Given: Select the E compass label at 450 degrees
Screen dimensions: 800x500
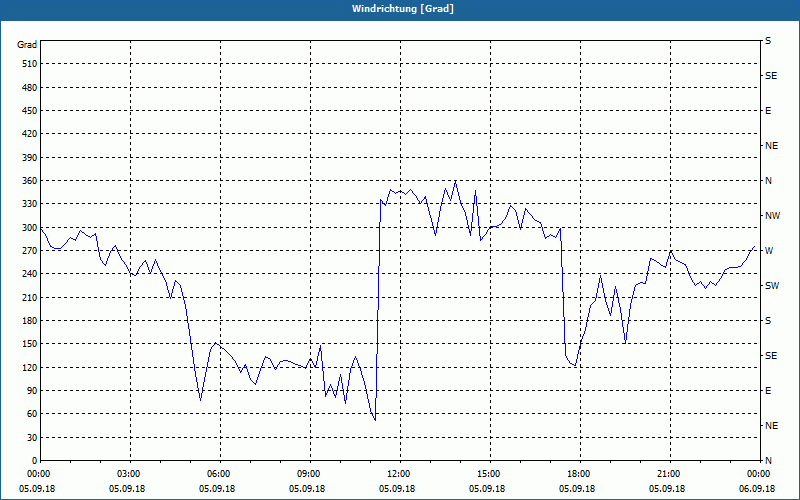Looking at the screenshot, I should pos(768,111).
